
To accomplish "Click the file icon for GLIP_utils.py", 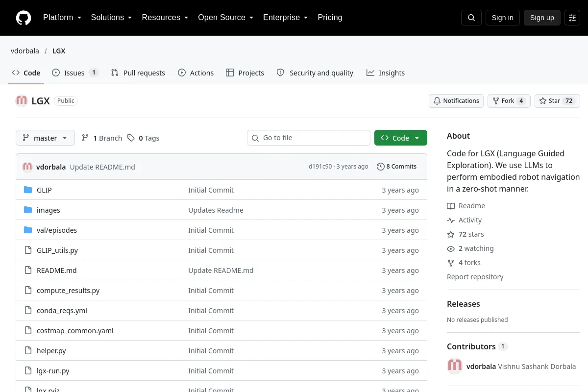I will pyautogui.click(x=28, y=250).
